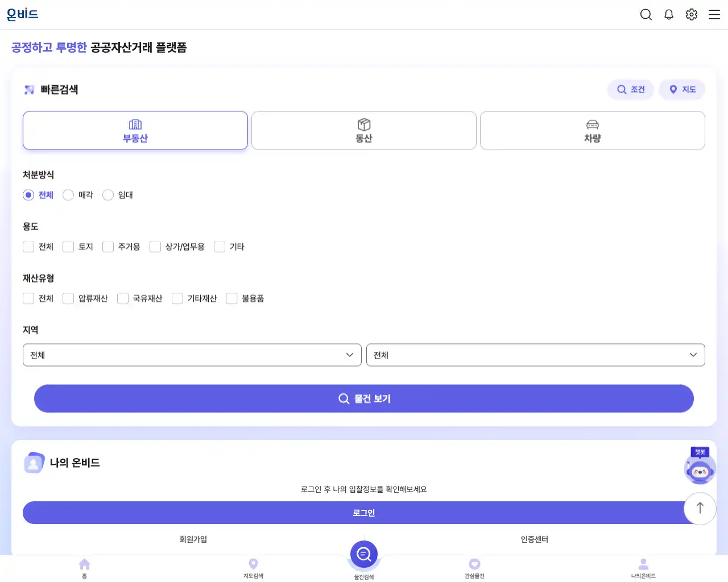The height and width of the screenshot is (582, 728).
Task: Select the 부동산 tab
Action: pyautogui.click(x=135, y=131)
